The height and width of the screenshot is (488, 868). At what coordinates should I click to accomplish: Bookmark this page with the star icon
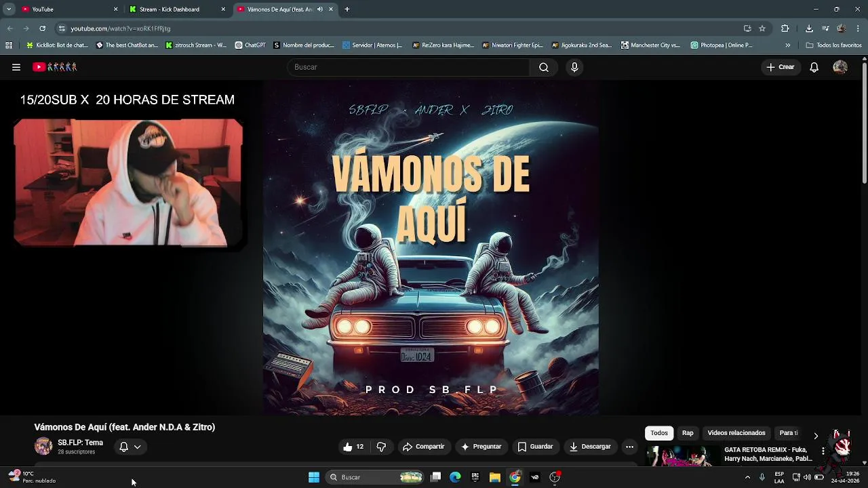762,28
